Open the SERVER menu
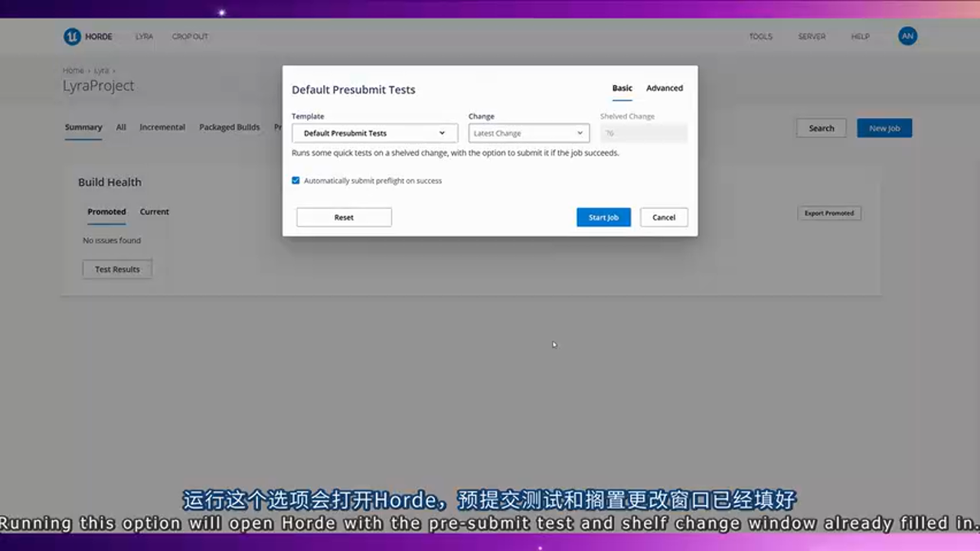Viewport: 980px width, 551px height. (x=812, y=36)
